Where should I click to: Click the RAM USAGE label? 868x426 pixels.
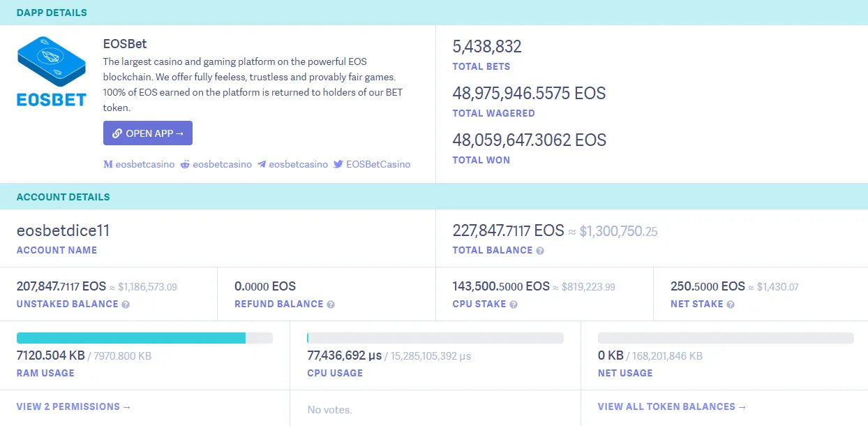[x=45, y=373]
